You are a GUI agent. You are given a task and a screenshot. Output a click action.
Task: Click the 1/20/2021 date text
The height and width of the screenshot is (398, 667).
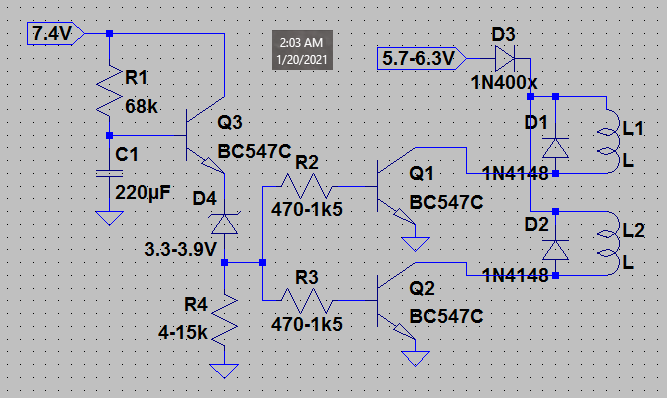(x=302, y=60)
